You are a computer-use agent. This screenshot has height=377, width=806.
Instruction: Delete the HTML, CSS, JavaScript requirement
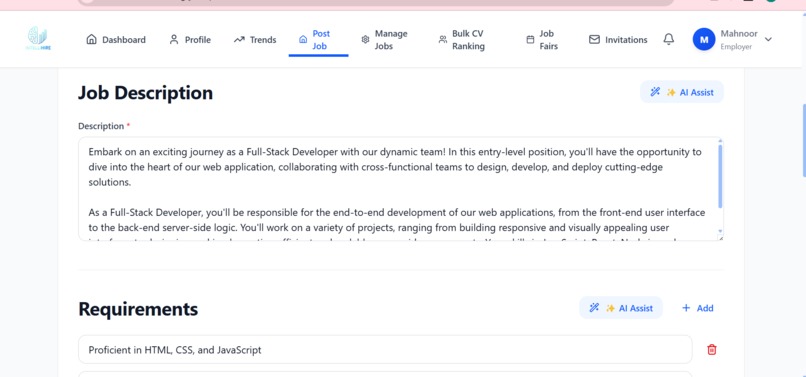pyautogui.click(x=711, y=350)
